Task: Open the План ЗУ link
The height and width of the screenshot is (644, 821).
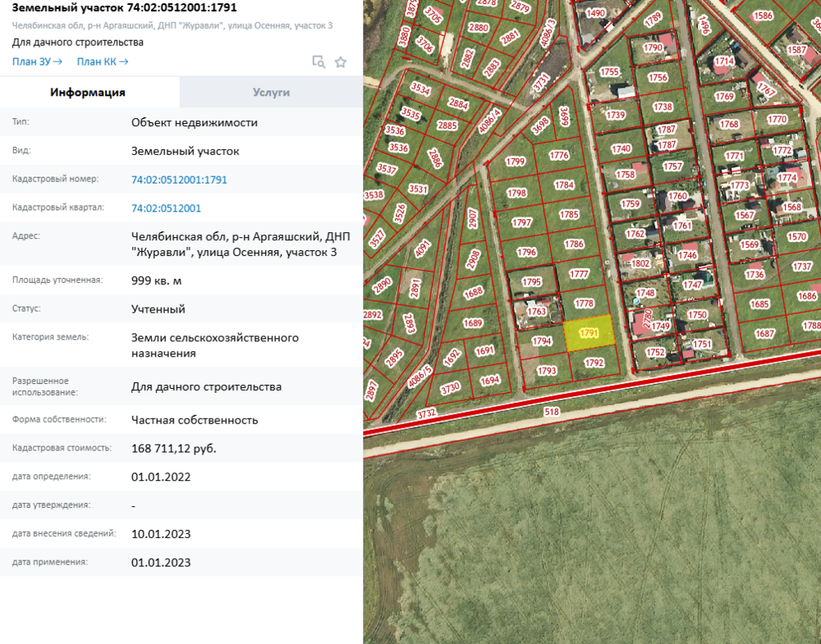Action: (x=37, y=62)
